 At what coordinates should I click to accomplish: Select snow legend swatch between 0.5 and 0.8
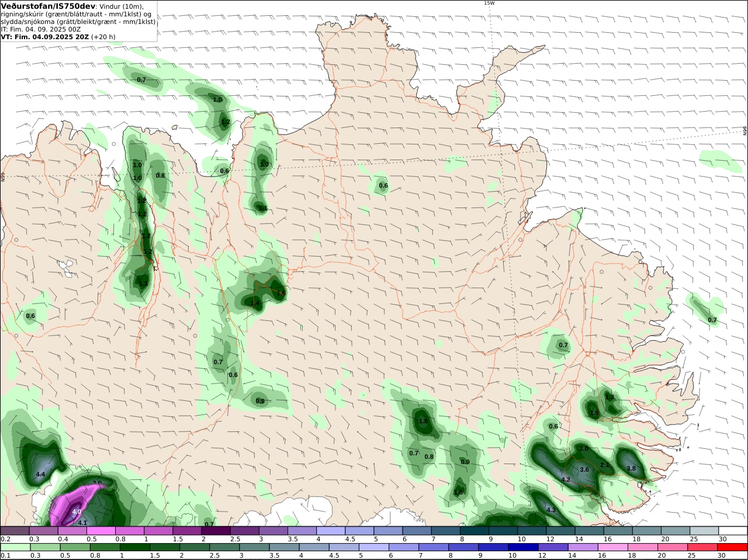(x=101, y=530)
